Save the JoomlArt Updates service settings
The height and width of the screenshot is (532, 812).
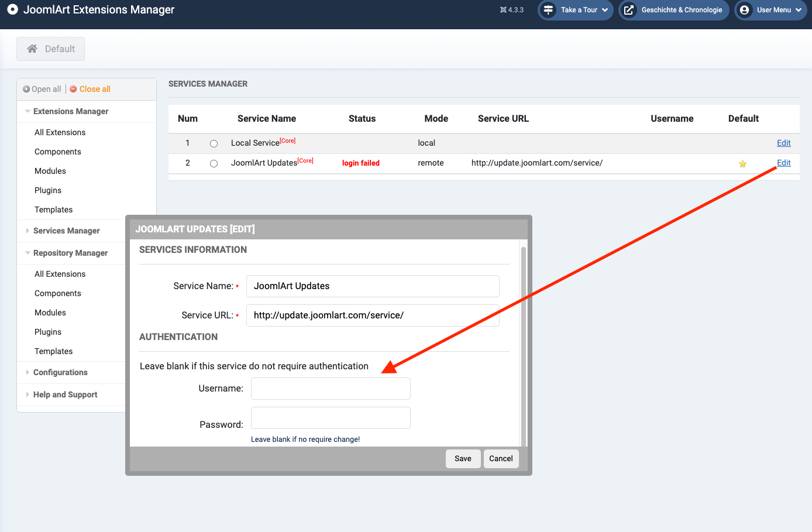[463, 459]
